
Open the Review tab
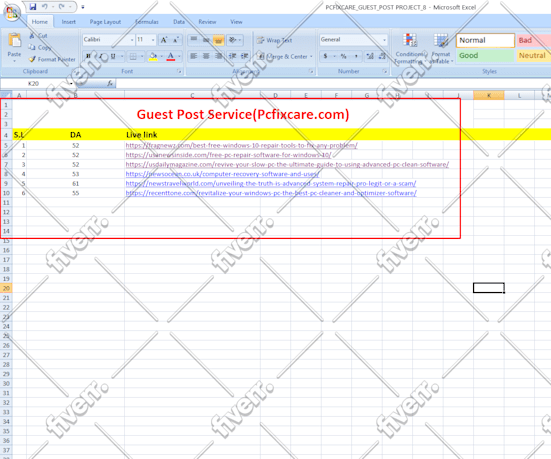[207, 22]
